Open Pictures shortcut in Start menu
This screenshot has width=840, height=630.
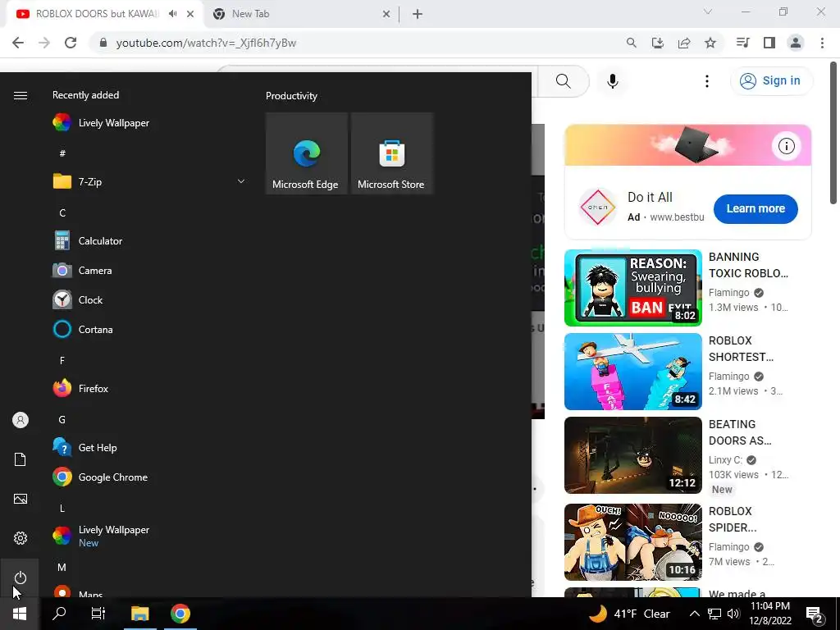click(x=21, y=499)
